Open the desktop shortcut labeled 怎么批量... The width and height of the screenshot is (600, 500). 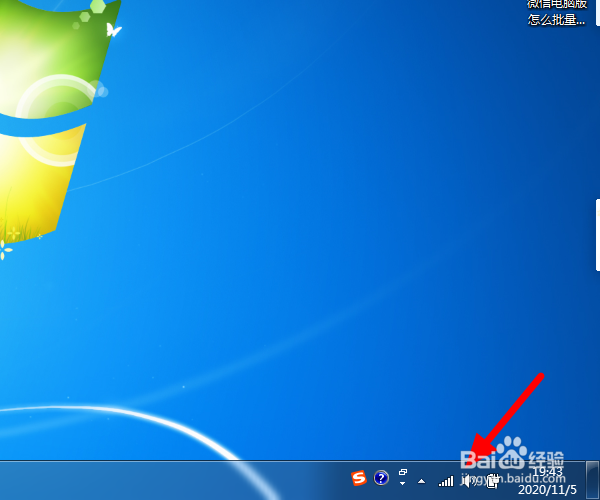click(557, 11)
